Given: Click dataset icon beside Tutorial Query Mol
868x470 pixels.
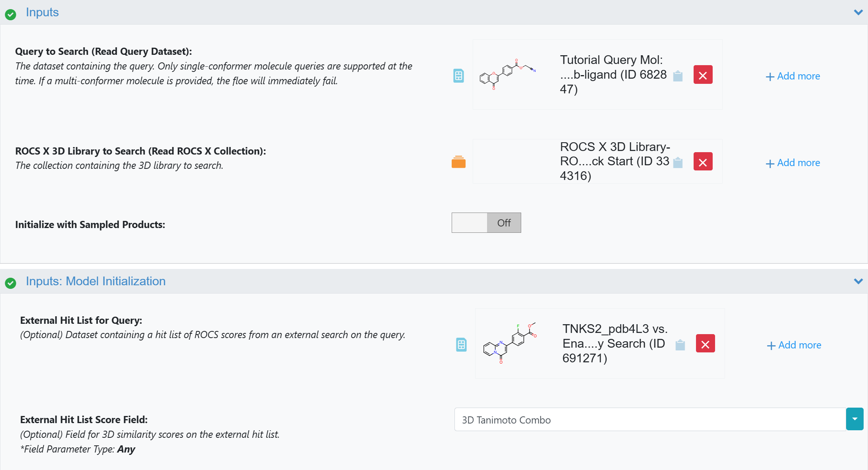Looking at the screenshot, I should pos(458,75).
